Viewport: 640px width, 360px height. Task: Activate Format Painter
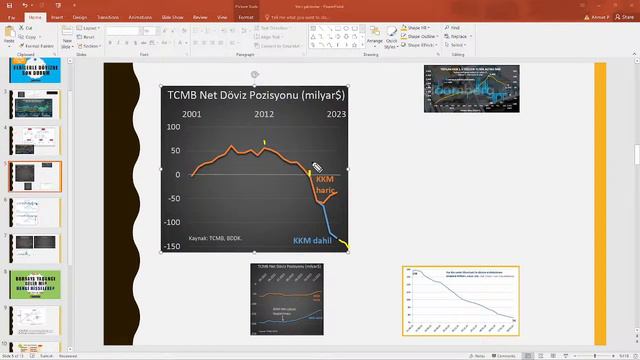click(36, 46)
